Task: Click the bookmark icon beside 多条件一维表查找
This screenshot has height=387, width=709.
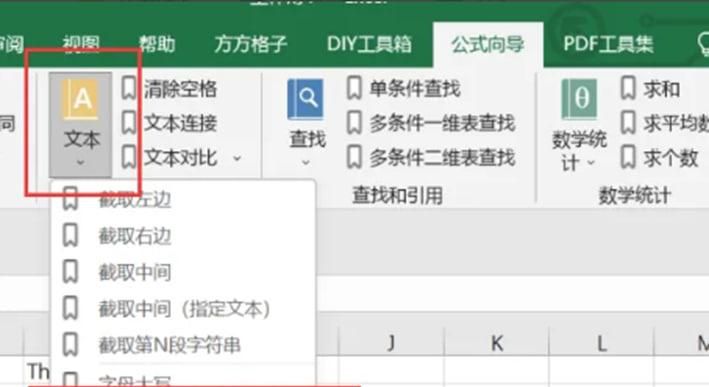Action: click(x=354, y=123)
